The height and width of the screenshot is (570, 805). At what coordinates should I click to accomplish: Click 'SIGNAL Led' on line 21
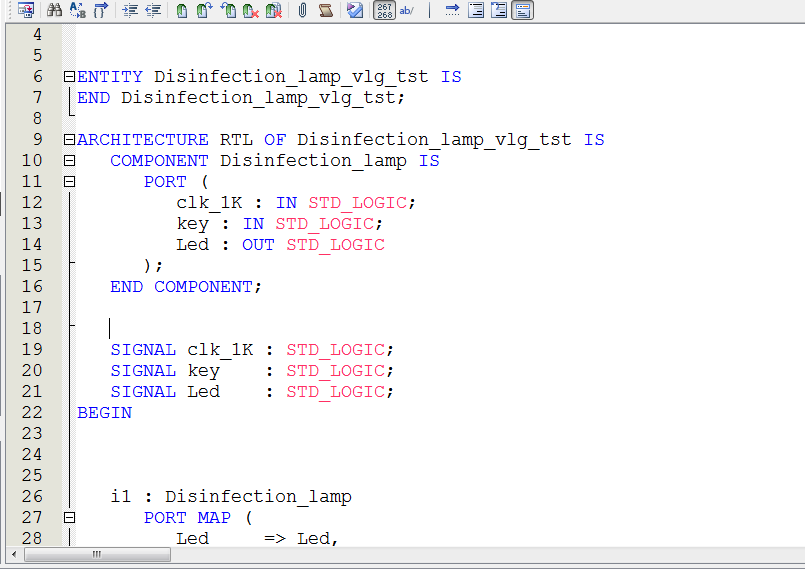165,392
